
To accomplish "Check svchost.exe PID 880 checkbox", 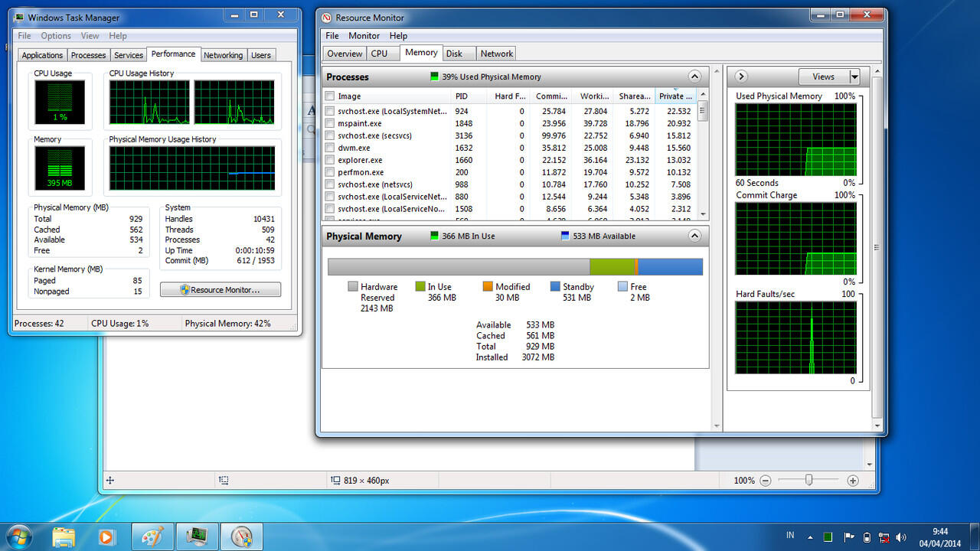I will click(x=330, y=197).
